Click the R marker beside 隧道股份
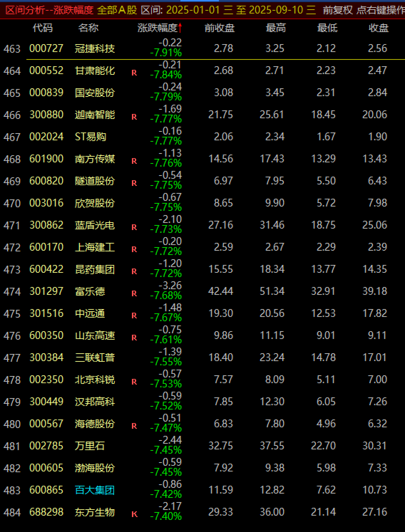Image resolution: width=405 pixels, height=532 pixels. pyautogui.click(x=134, y=183)
